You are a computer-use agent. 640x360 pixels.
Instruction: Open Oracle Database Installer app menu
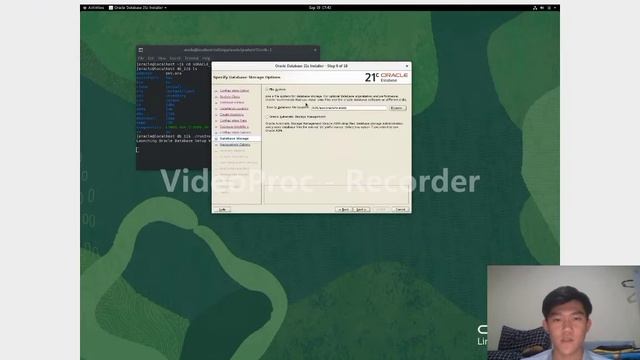[138, 8]
